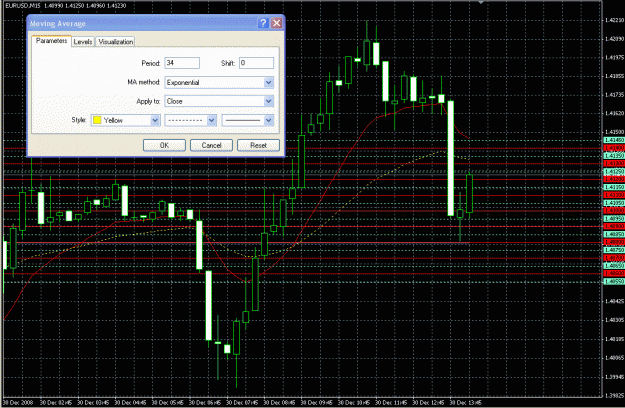Image resolution: width=625 pixels, height=408 pixels.
Task: Open the MA method dropdown
Action: [x=219, y=82]
